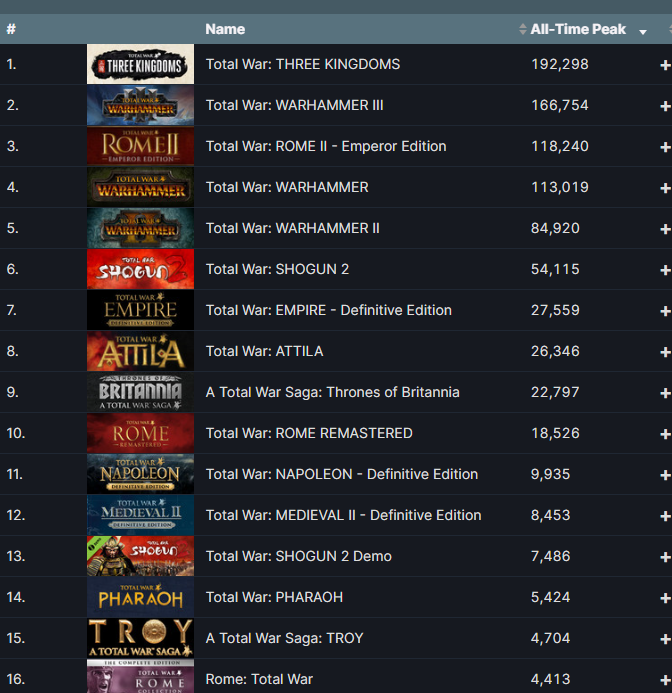Open Total War: THREE KINGDOMS game page
This screenshot has width=672, height=693.
tap(303, 65)
